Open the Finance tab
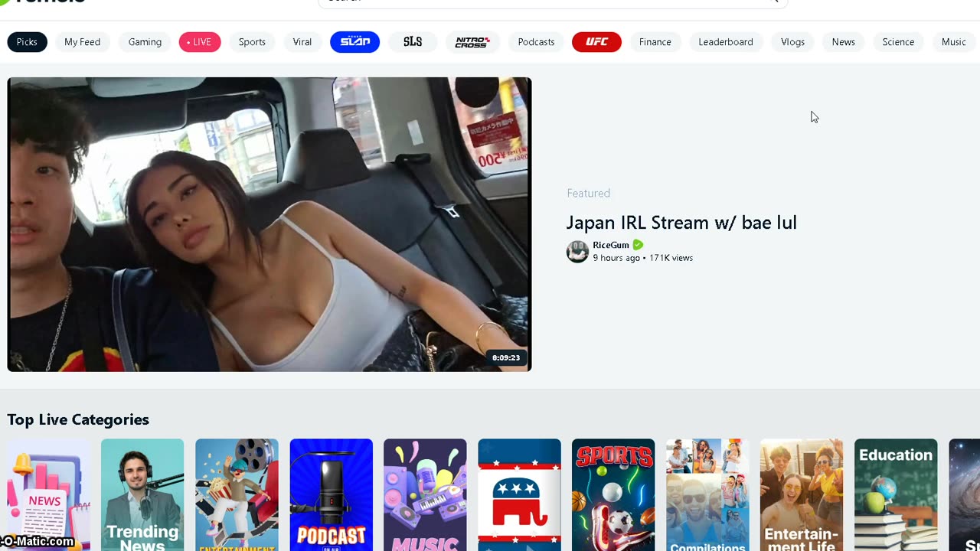Image resolution: width=980 pixels, height=551 pixels. (655, 42)
